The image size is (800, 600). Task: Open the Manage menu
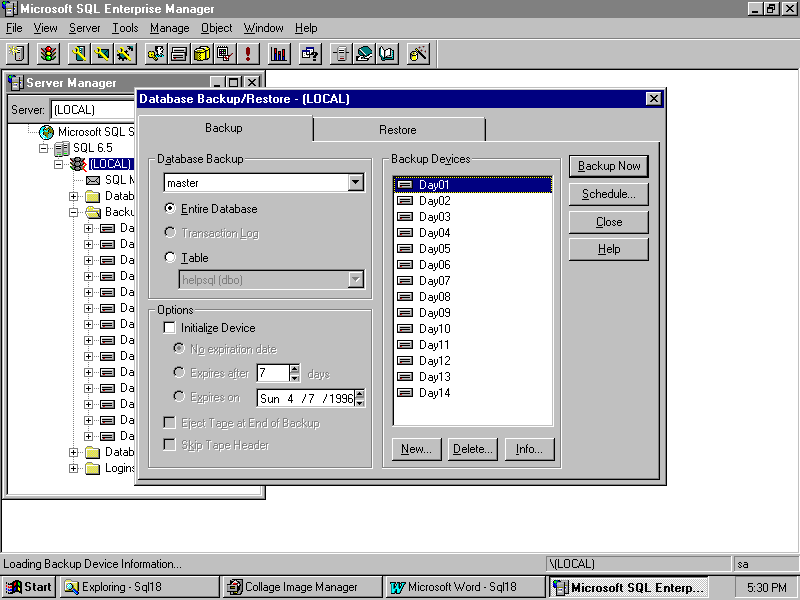169,28
